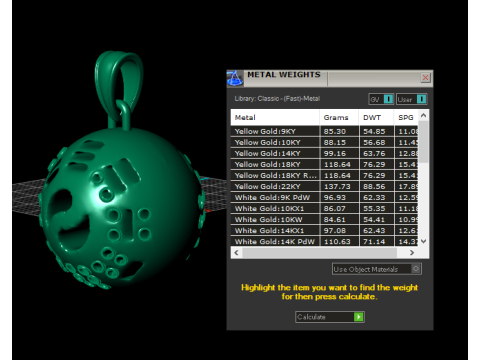Viewport: 480px width, 360px height.
Task: Select the Yellow Gold:9KY row
Action: 324,131
